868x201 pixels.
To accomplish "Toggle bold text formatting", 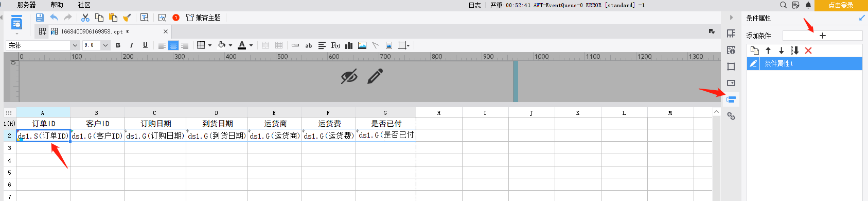I will click(118, 45).
